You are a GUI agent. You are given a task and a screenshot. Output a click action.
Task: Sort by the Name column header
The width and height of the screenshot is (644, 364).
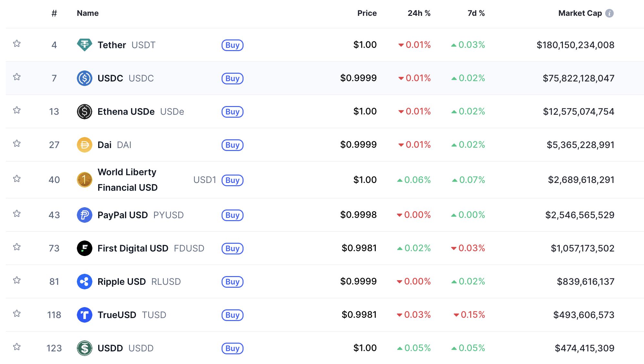pyautogui.click(x=88, y=13)
